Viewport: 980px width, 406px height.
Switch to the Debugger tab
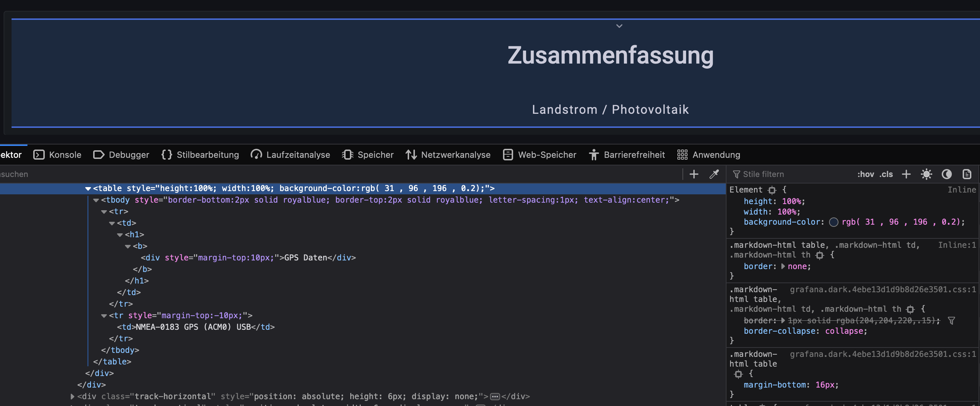tap(121, 155)
